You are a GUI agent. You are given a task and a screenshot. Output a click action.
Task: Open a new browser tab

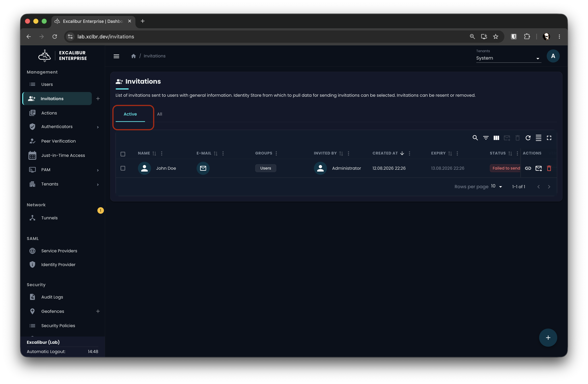click(142, 21)
